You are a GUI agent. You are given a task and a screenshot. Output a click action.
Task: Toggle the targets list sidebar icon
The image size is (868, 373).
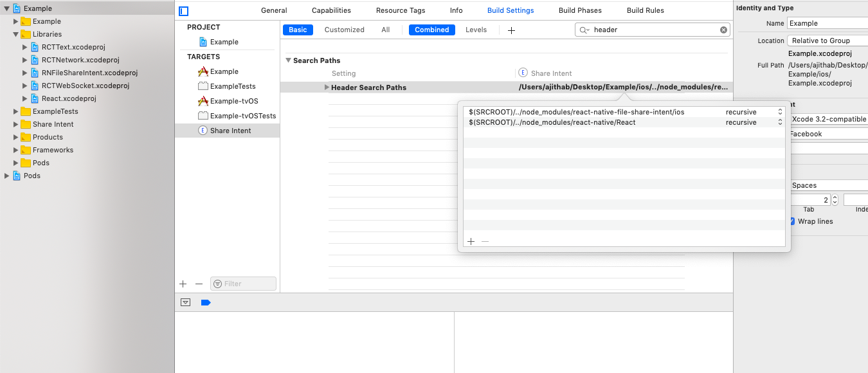click(x=184, y=11)
